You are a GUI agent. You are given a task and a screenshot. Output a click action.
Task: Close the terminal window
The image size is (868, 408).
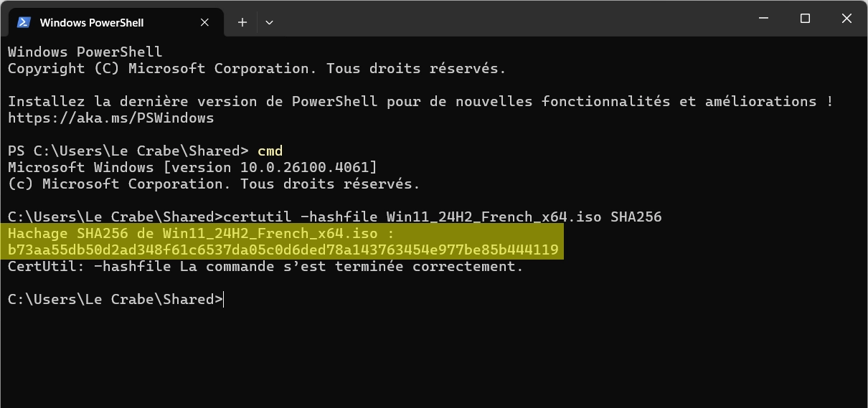[x=846, y=19]
